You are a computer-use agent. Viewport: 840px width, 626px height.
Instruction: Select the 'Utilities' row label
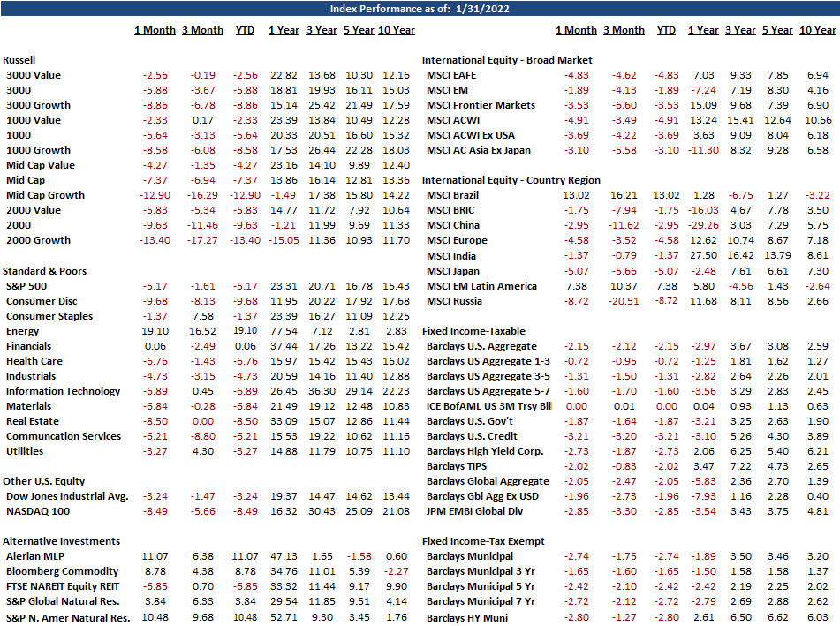pyautogui.click(x=25, y=451)
